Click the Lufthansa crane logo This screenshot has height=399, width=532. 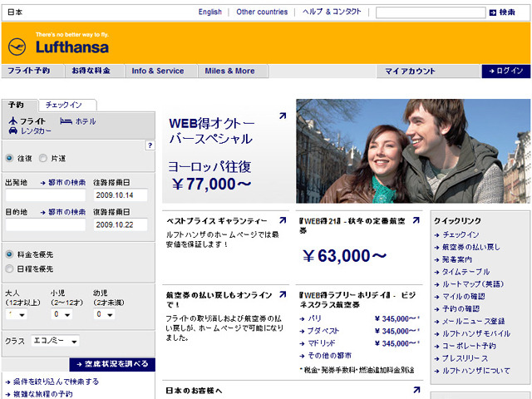[17, 47]
